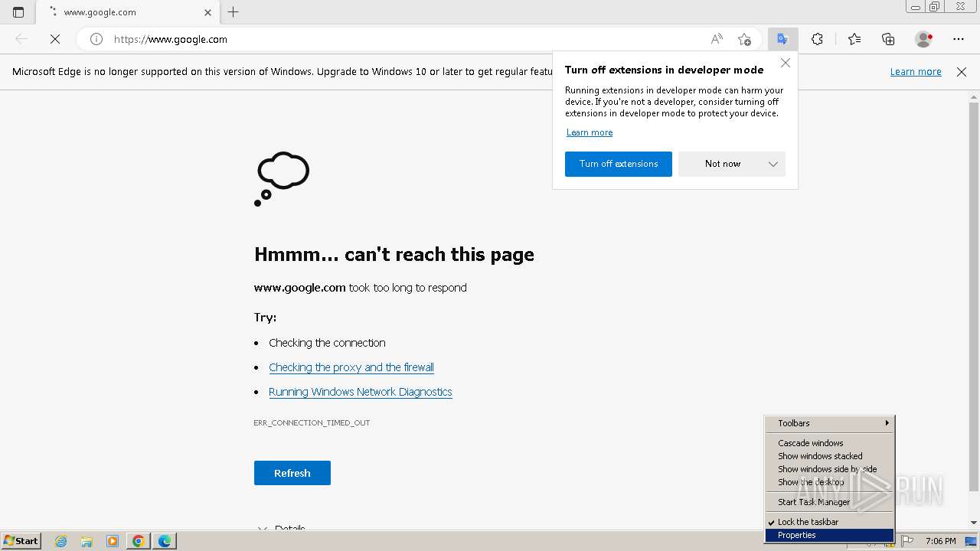Close the developer mode extensions popup

tap(785, 63)
